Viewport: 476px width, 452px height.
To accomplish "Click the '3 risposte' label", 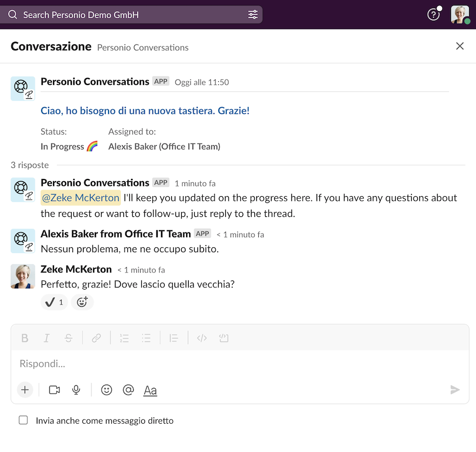I will (30, 165).
